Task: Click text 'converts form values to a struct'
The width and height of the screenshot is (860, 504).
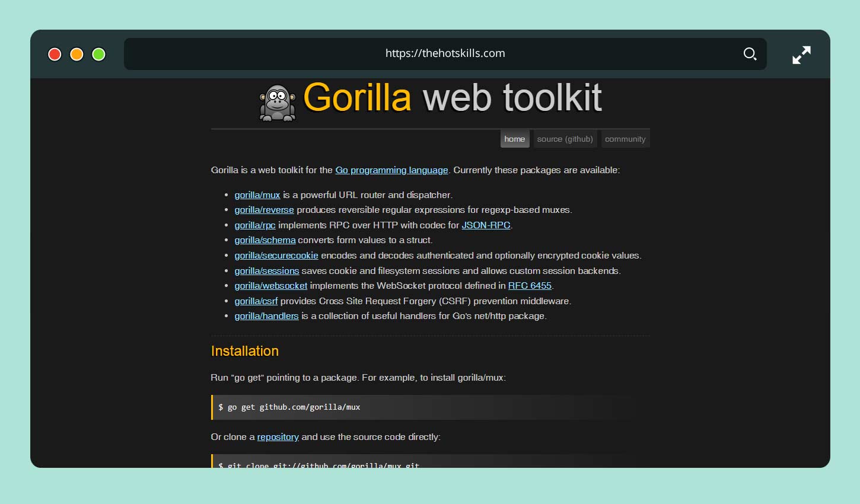Action: pos(365,240)
